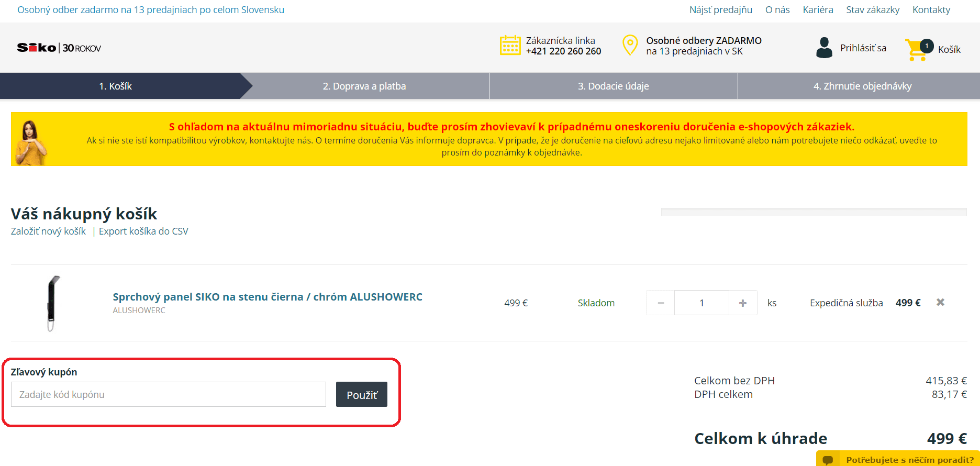
Task: Click the SIKO 30 rokov logo
Action: coord(59,48)
